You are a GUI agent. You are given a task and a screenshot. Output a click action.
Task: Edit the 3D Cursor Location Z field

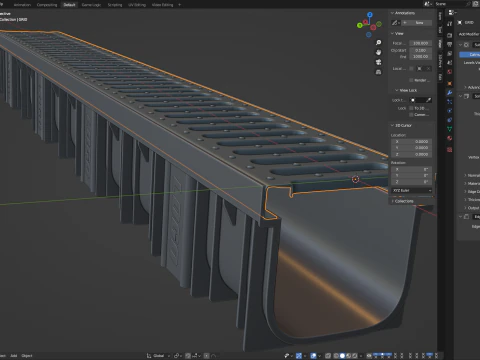[x=412, y=154]
